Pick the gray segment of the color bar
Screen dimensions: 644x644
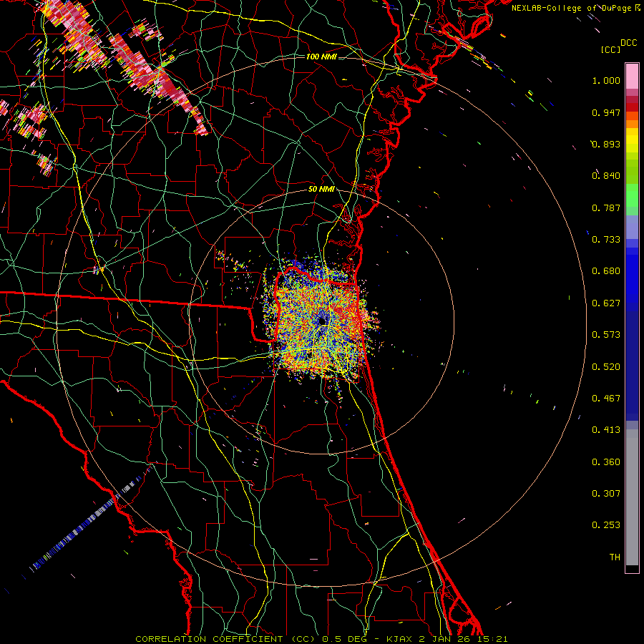(x=632, y=497)
